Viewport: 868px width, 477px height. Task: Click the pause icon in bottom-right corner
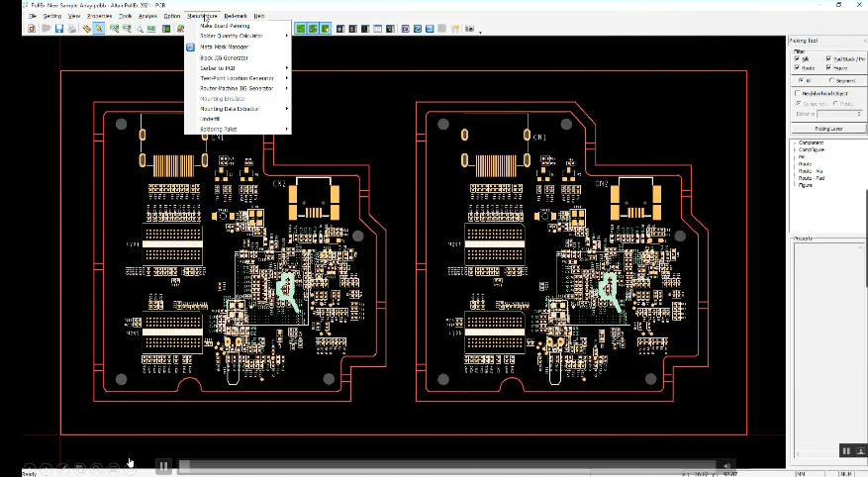(845, 451)
